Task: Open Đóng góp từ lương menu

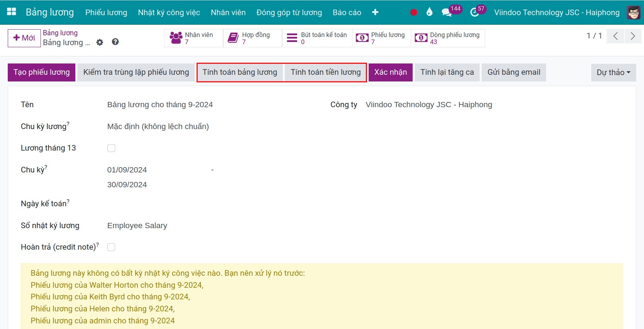Action: click(x=289, y=12)
